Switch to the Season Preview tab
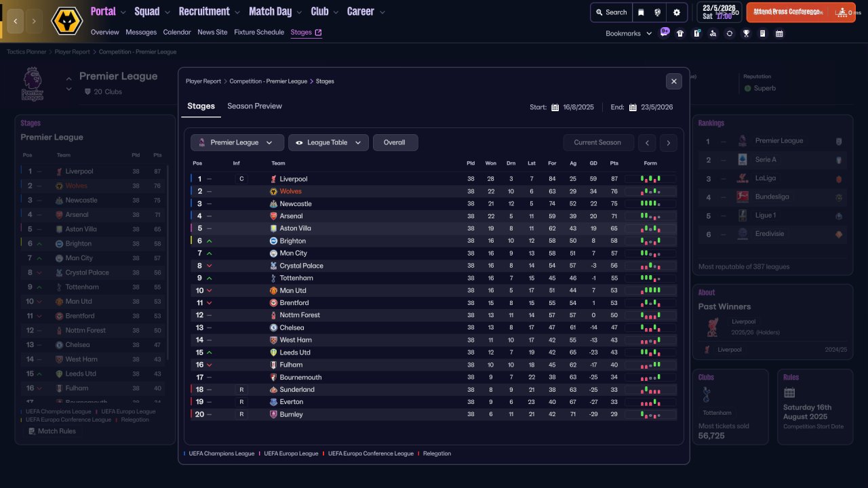Viewport: 868px width, 488px height. pyautogui.click(x=254, y=106)
